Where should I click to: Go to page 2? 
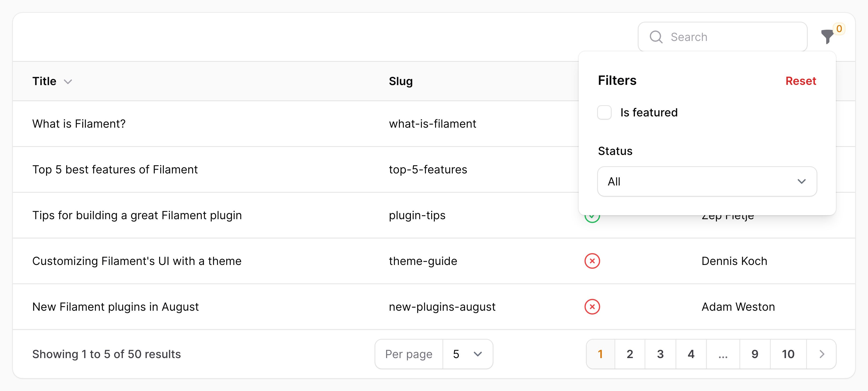[x=630, y=354]
